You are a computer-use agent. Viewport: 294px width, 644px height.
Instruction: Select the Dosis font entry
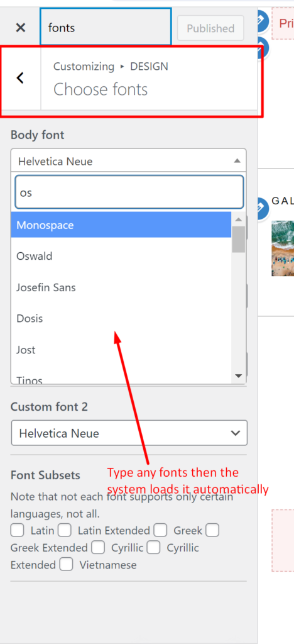click(121, 318)
